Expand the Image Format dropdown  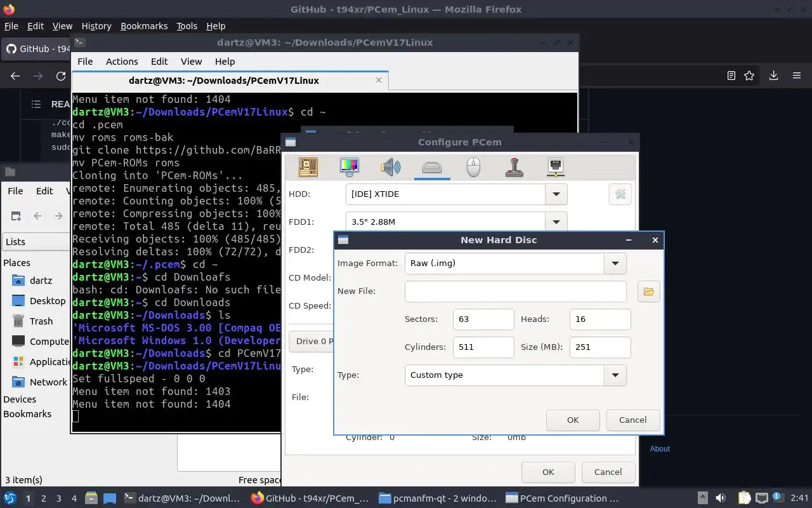(615, 264)
